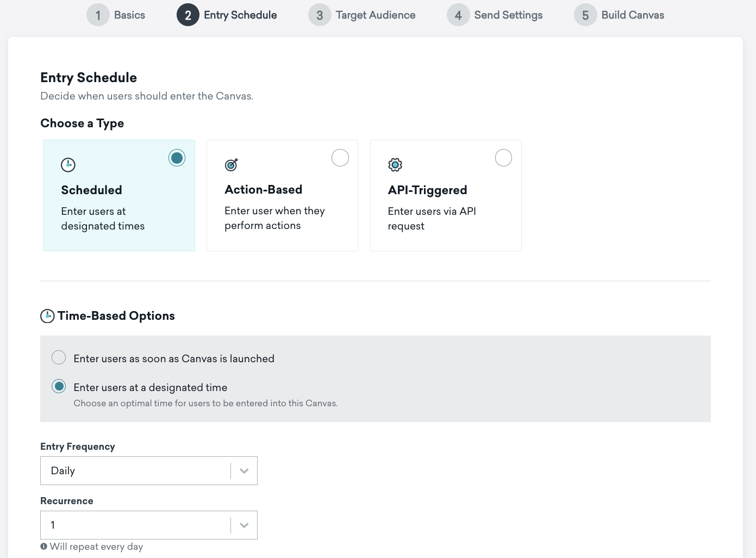Click the Time-Based Options clock icon

coord(47,316)
